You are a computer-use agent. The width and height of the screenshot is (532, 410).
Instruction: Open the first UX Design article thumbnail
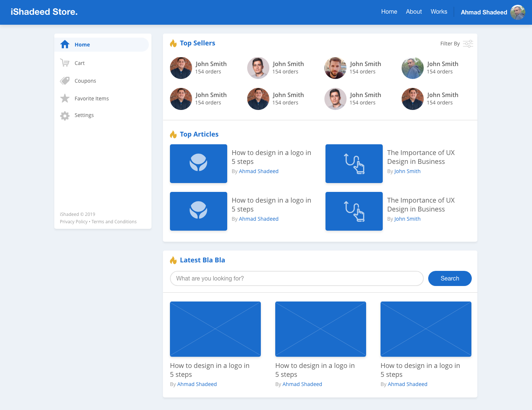[x=354, y=163]
